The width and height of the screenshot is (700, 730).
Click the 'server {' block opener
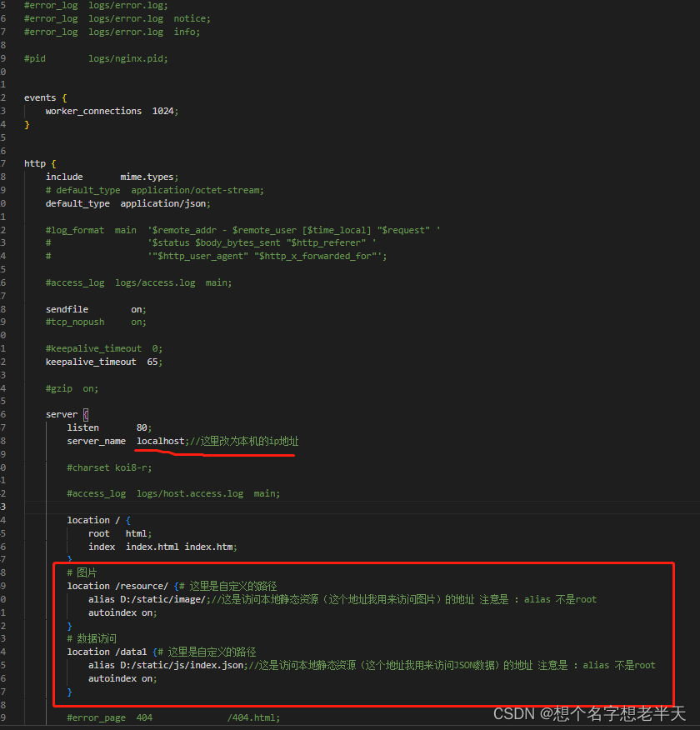click(67, 414)
